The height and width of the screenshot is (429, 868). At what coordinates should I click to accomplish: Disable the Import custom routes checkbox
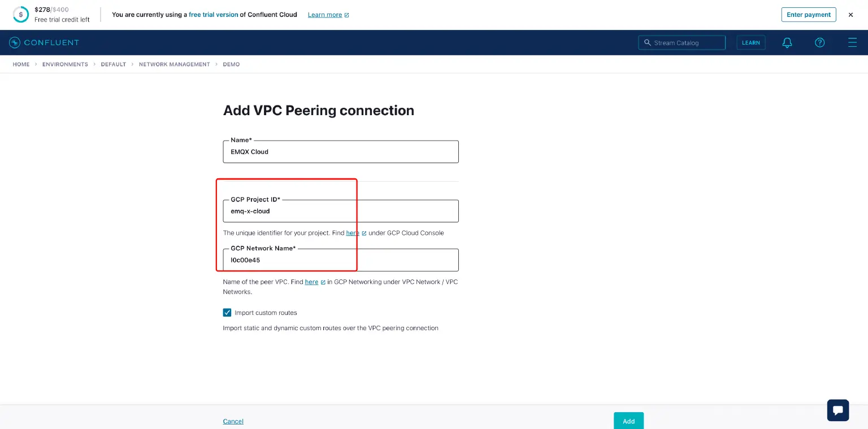pos(227,312)
